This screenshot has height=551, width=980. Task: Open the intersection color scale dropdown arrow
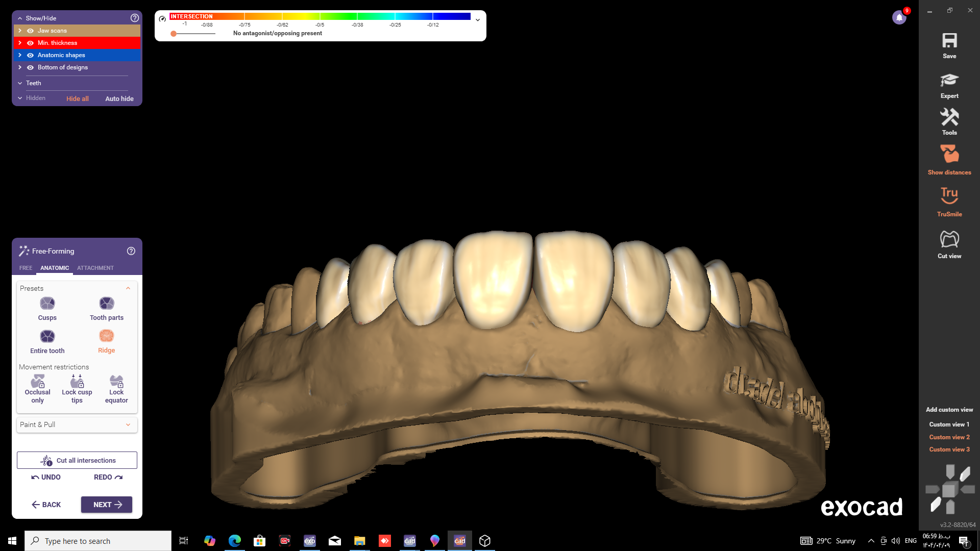click(x=478, y=20)
